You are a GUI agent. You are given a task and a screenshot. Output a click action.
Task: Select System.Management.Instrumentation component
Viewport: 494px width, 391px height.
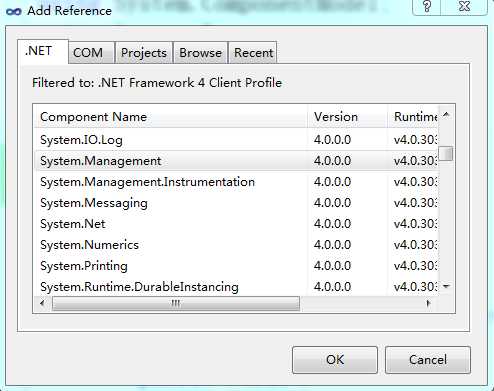tap(147, 182)
